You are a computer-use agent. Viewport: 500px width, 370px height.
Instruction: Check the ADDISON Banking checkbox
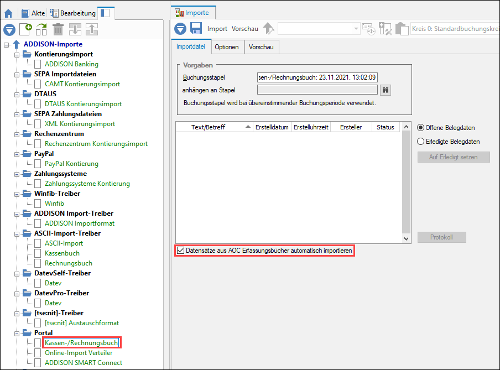pos(38,64)
